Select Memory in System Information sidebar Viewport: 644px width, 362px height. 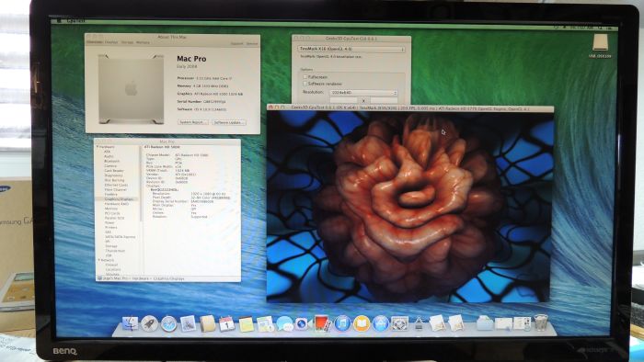click(111, 209)
